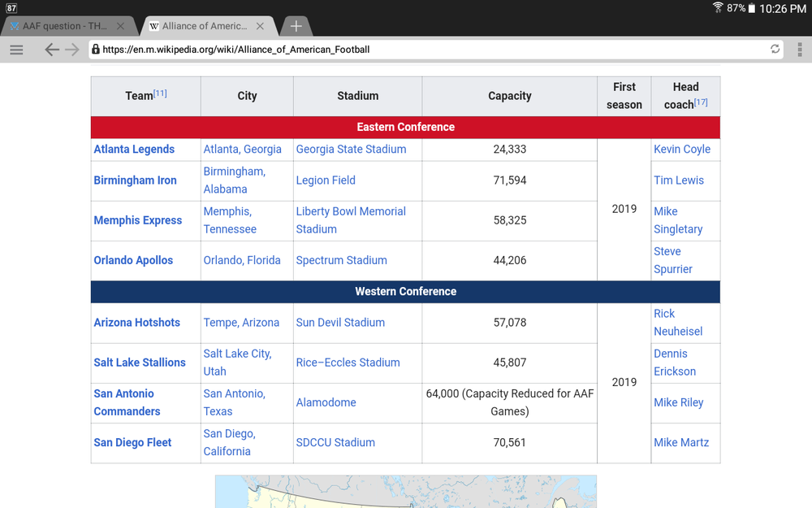This screenshot has height=508, width=812.
Task: Focus the Wikipedia URL address bar
Action: click(435, 50)
